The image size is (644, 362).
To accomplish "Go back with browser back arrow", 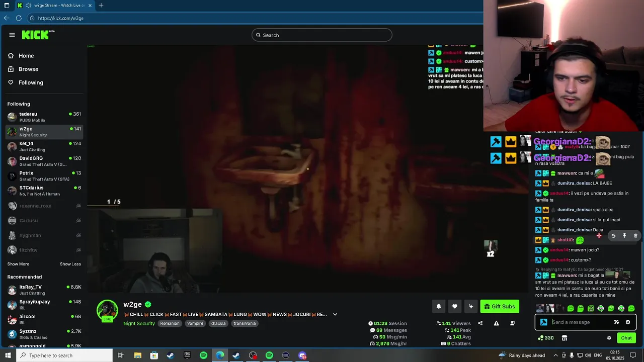I will [7, 18].
